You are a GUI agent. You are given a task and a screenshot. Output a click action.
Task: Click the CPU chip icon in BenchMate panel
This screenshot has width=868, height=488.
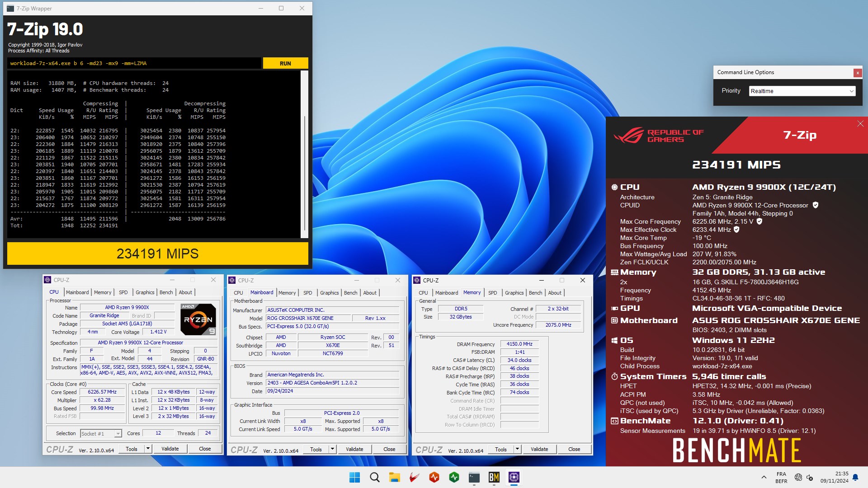click(614, 187)
